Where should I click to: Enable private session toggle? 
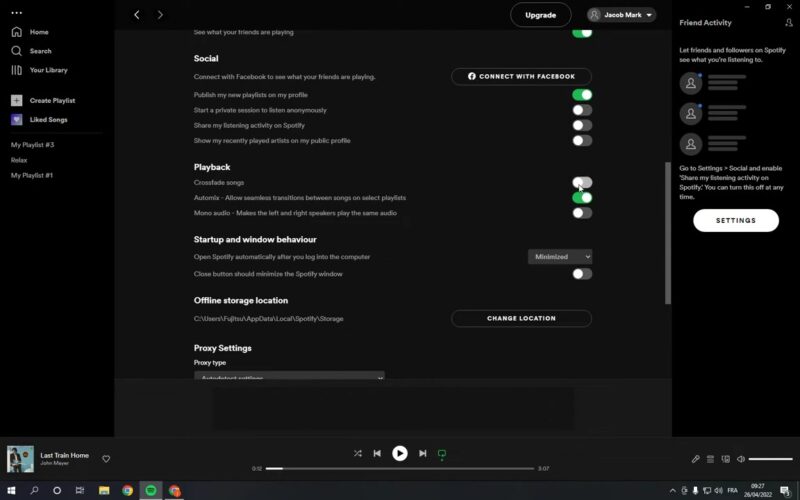click(x=582, y=110)
